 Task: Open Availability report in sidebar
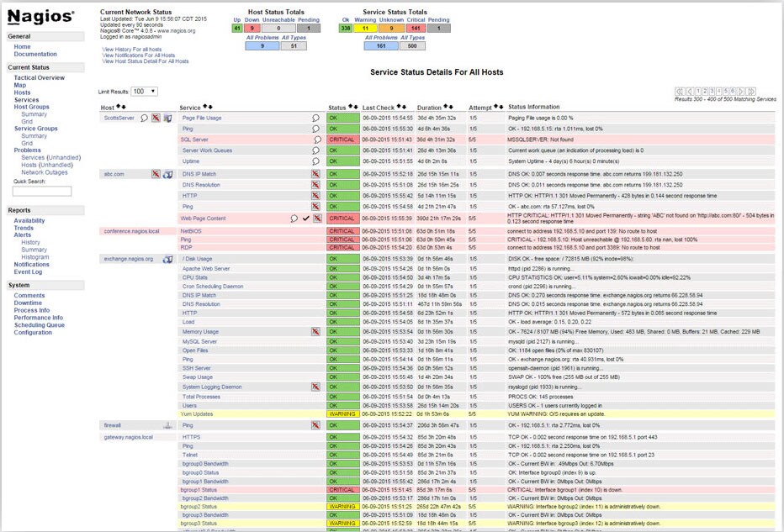point(29,221)
